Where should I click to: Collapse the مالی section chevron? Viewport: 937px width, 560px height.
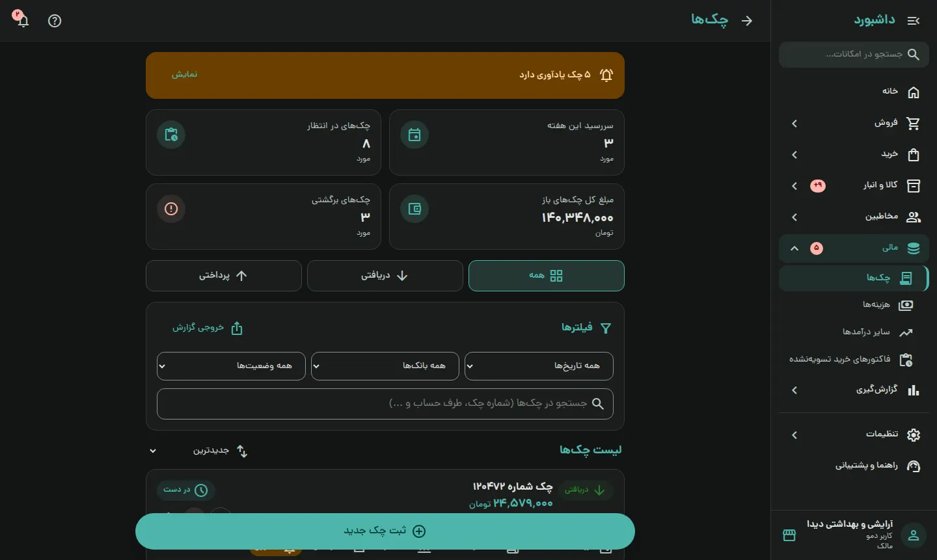pos(794,248)
